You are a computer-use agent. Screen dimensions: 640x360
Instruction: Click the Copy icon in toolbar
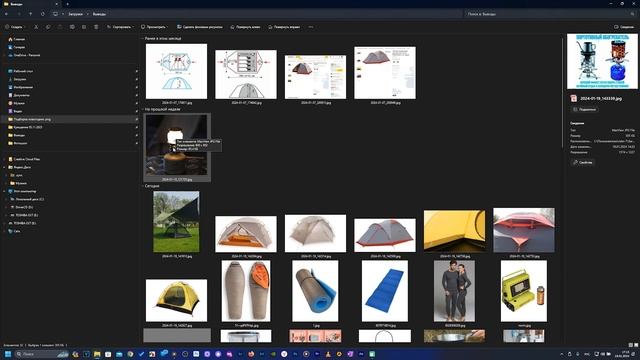48,27
